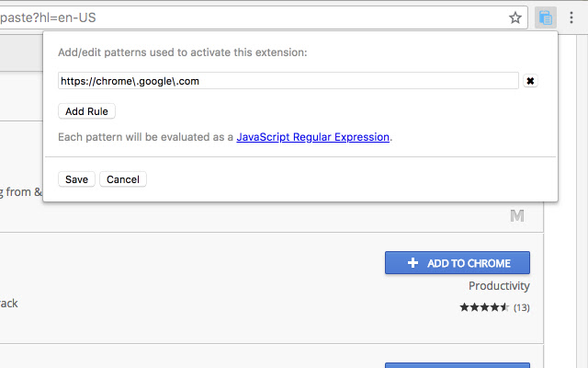Click the ADD TO CHROME button
Image resolution: width=588 pixels, height=368 pixels.
(x=458, y=263)
